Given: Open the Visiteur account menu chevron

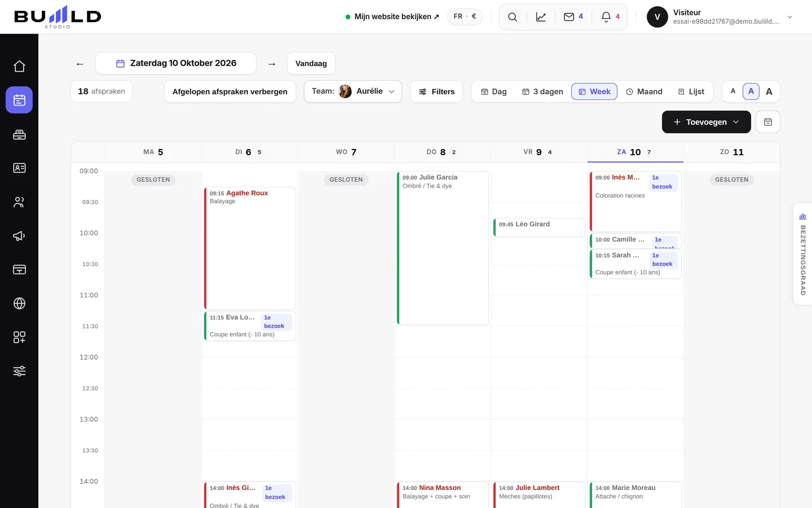Looking at the screenshot, I should (x=790, y=17).
